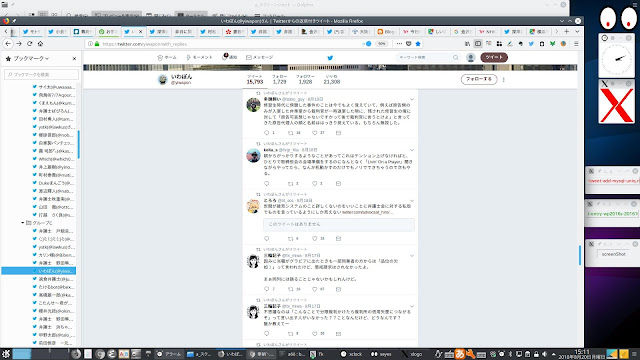Click the back arrow in Firefox's toolbar
This screenshot has width=640, height=360.
[x=8, y=44]
